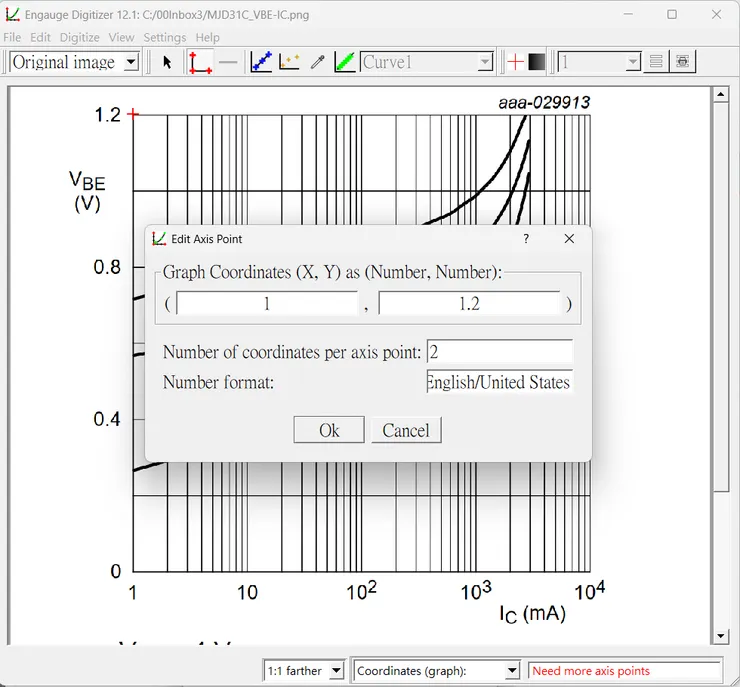Viewport: 740px width, 687px height.
Task: Pick the Point Match tool
Action: pos(290,62)
